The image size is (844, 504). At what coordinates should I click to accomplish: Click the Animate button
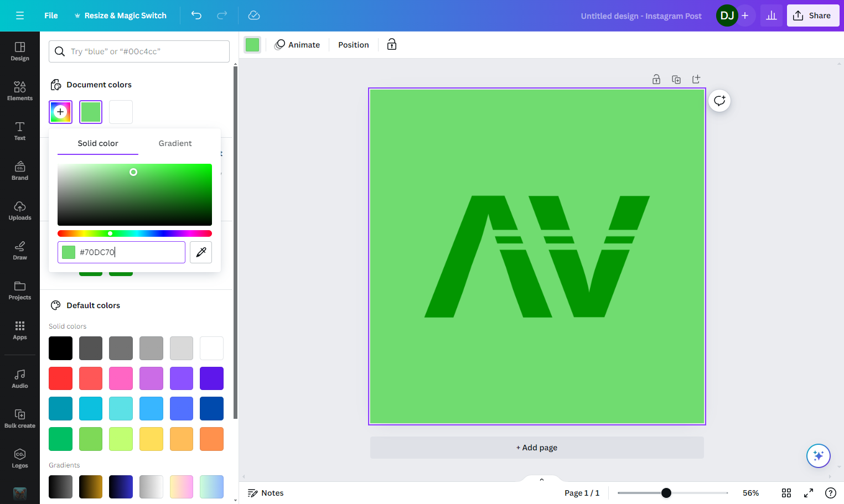[297, 45]
